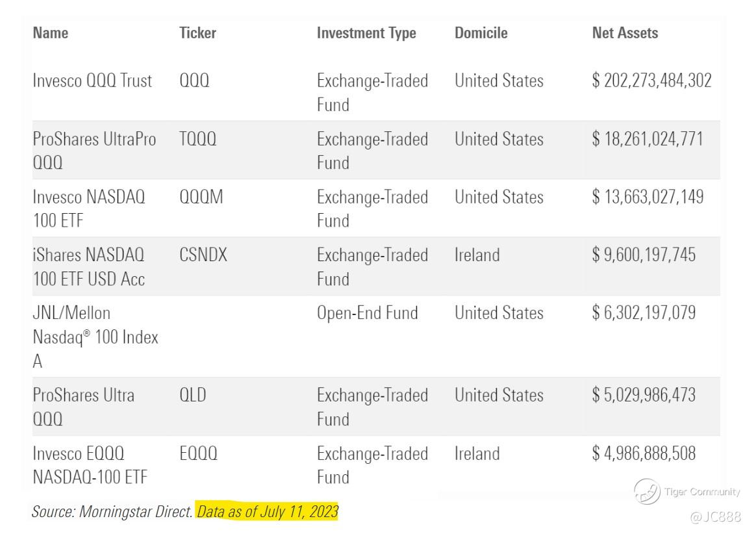Click the Source: Morningstar Direct text
This screenshot has width=756, height=534.
tap(112, 512)
